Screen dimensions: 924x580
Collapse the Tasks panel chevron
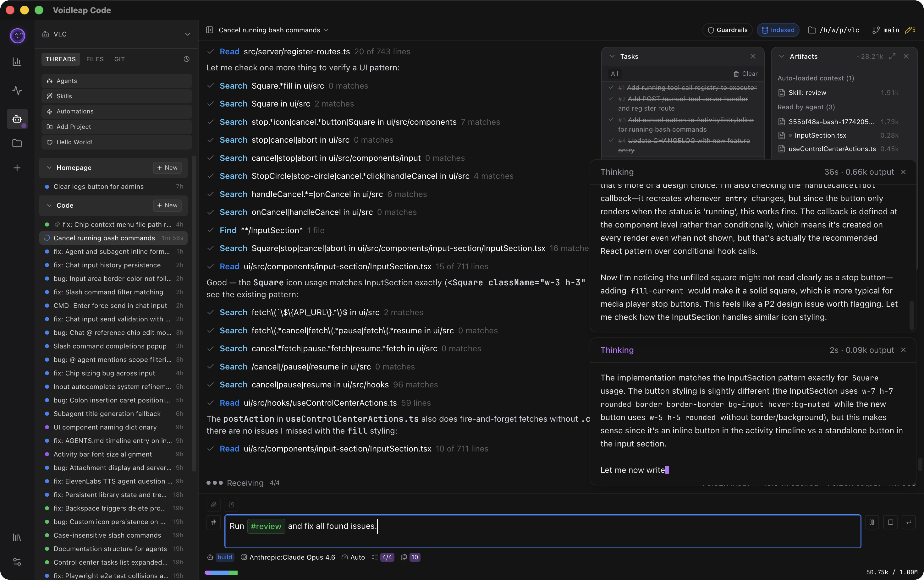[x=612, y=56]
